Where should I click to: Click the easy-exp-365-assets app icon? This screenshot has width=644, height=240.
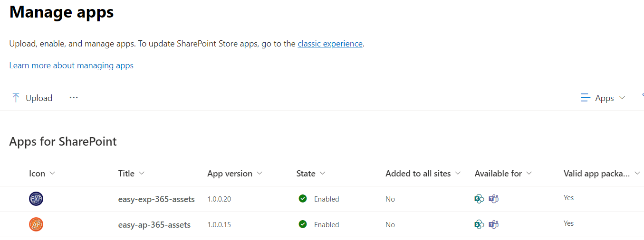coord(36,199)
